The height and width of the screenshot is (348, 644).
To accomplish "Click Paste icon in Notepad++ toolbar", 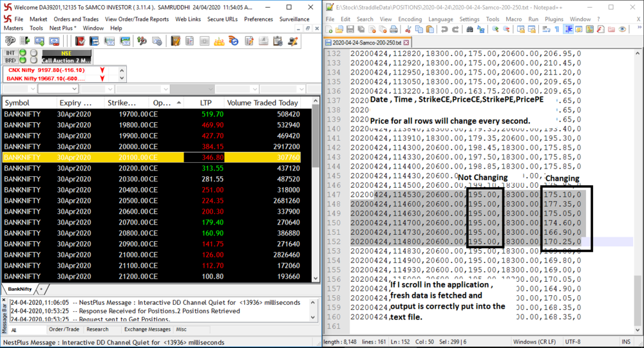I will (x=430, y=29).
